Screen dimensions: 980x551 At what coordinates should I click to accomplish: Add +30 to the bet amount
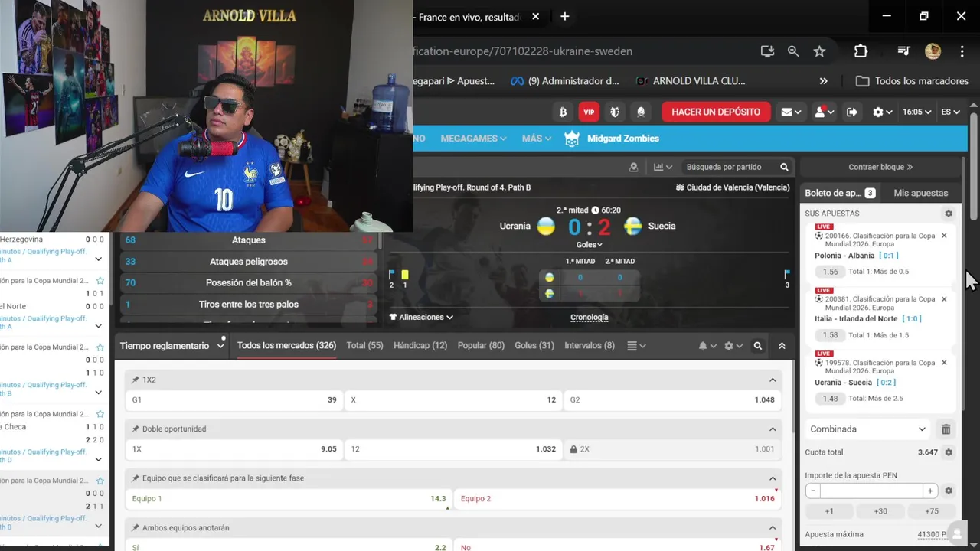[880, 511]
